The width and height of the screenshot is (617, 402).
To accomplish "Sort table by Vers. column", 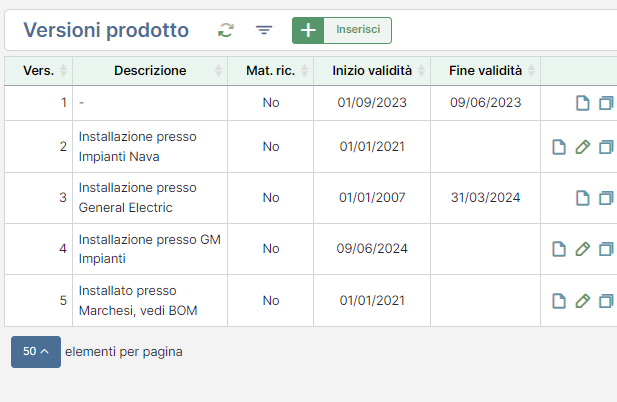I will click(39, 71).
